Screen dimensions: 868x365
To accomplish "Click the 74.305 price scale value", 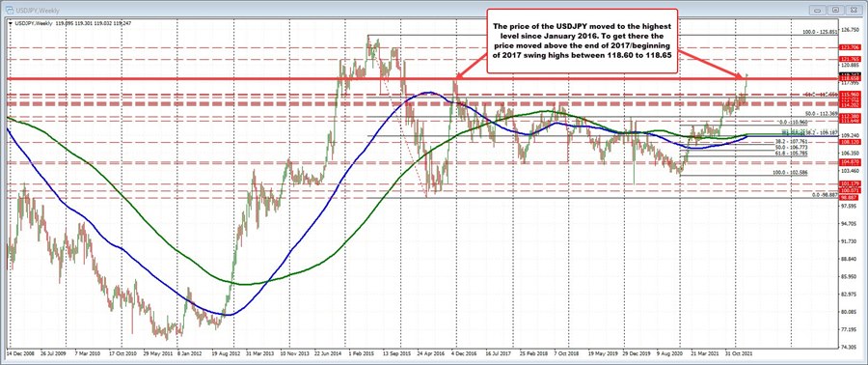I will 850,348.
